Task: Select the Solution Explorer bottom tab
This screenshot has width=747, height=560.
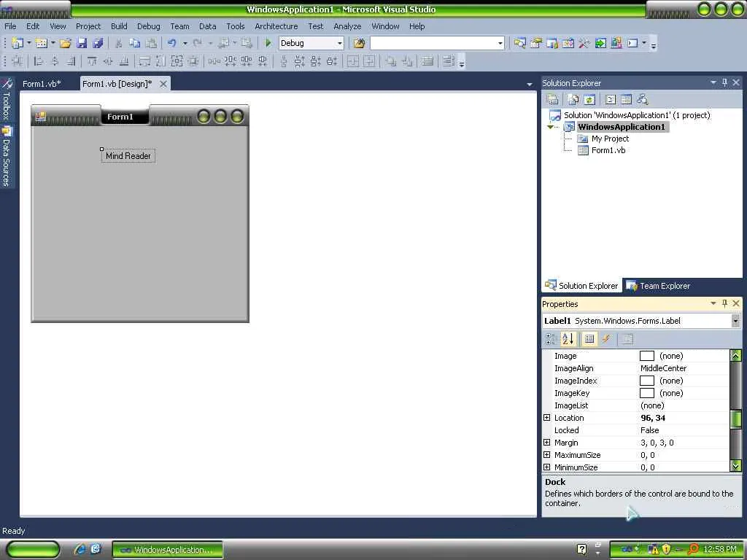Action: [581, 286]
